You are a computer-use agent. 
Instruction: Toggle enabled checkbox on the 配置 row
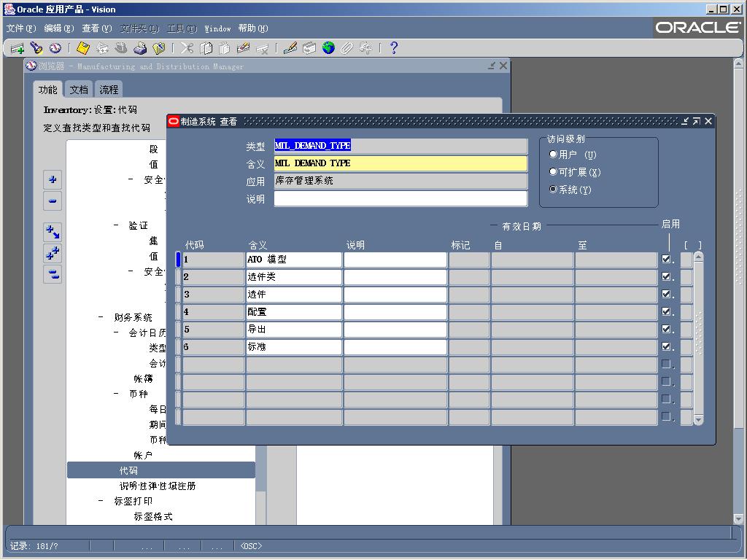pos(666,311)
